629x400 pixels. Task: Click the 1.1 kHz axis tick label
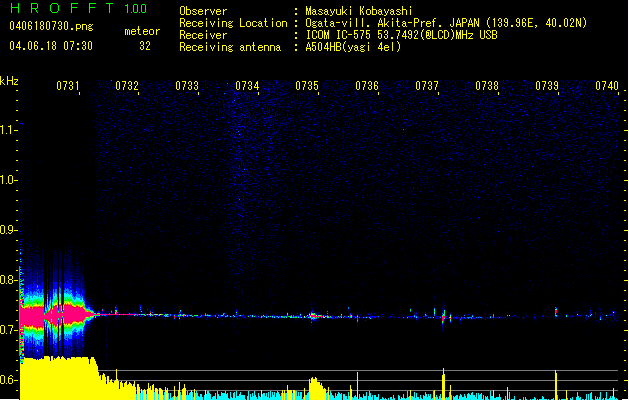pyautogui.click(x=7, y=130)
